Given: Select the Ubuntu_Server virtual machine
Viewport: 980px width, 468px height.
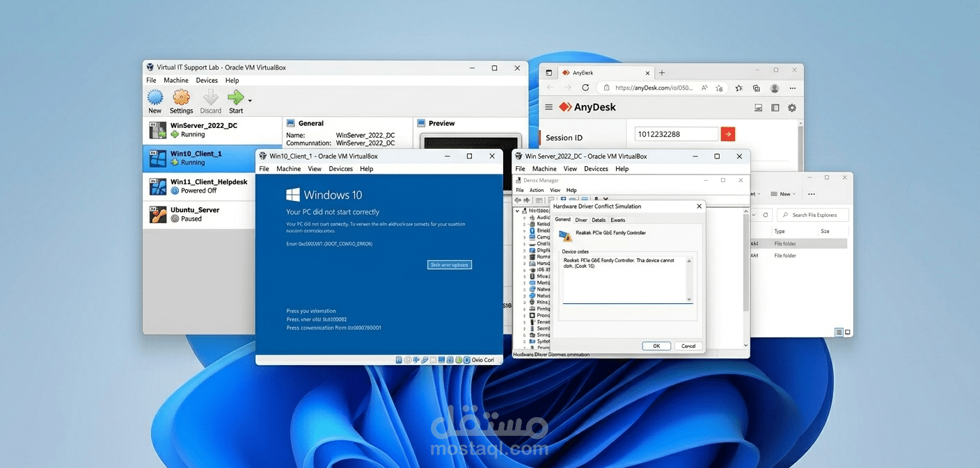Looking at the screenshot, I should coord(199,214).
